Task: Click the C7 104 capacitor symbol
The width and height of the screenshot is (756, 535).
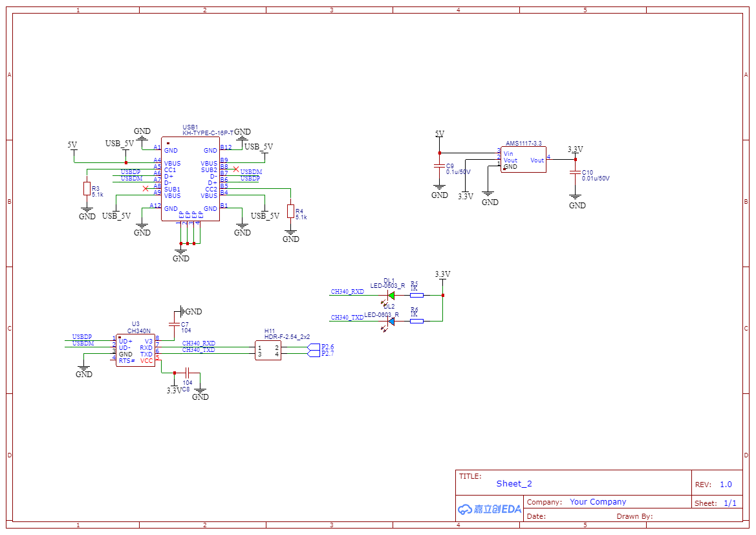Action: (174, 324)
